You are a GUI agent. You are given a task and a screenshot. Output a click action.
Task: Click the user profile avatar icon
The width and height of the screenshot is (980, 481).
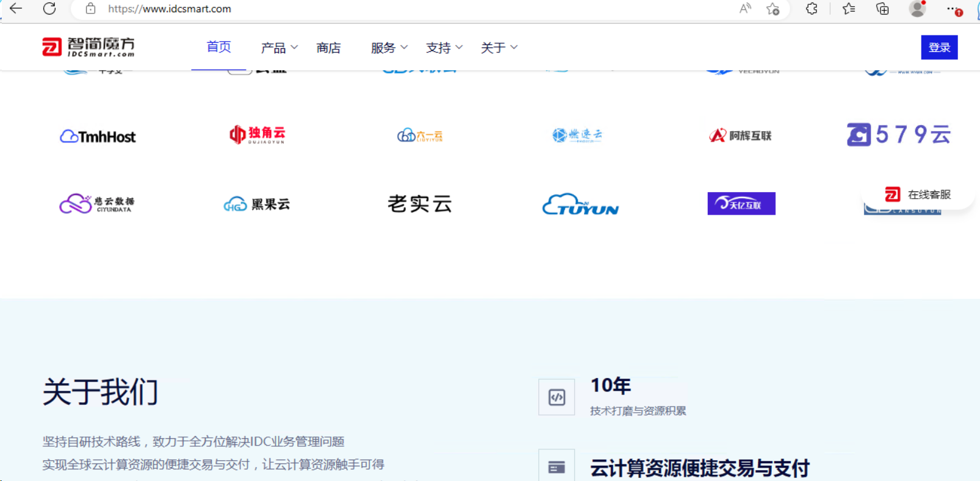917,9
